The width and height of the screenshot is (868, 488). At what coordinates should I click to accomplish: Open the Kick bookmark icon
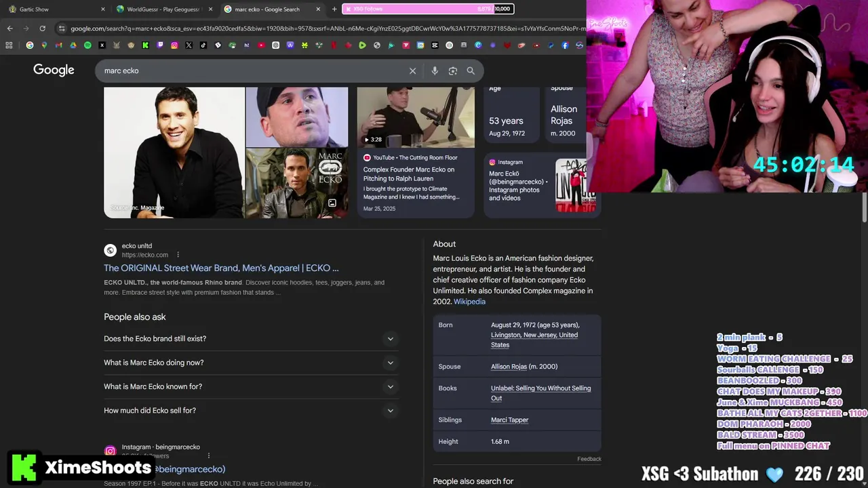pyautogui.click(x=146, y=45)
